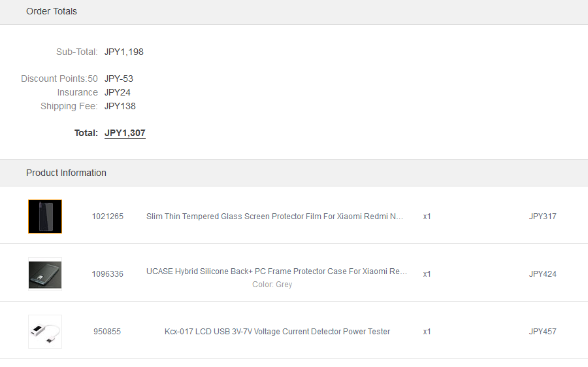Click the JPY457 price of power tester
This screenshot has width=588, height=367.
point(543,332)
